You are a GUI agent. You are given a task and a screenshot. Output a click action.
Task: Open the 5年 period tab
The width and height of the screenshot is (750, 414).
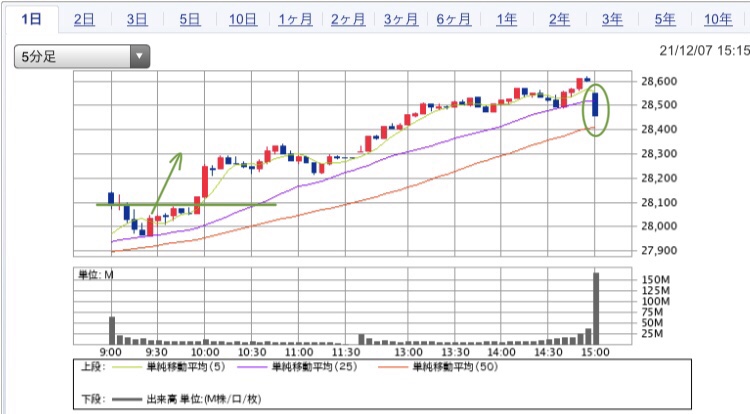665,20
